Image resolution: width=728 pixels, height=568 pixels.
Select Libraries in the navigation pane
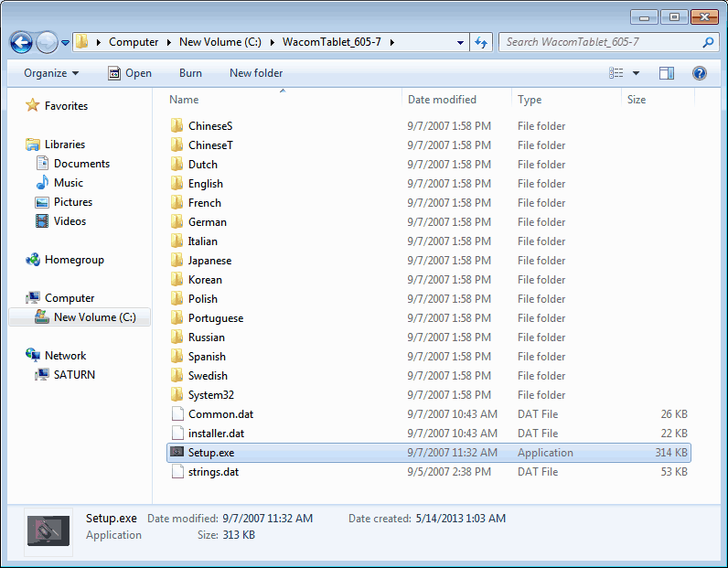pos(55,145)
